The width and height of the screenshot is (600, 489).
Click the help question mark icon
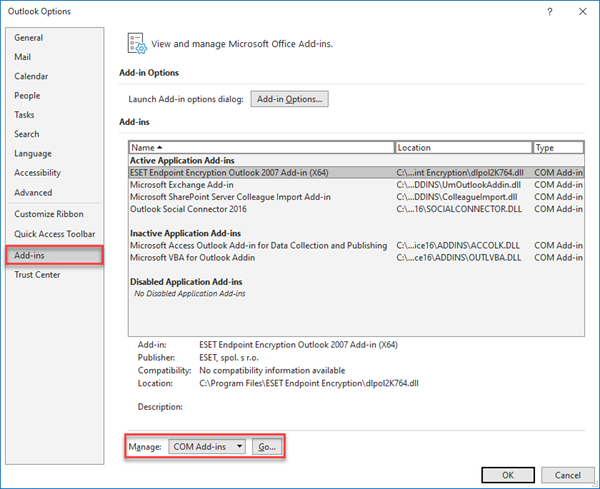(549, 12)
